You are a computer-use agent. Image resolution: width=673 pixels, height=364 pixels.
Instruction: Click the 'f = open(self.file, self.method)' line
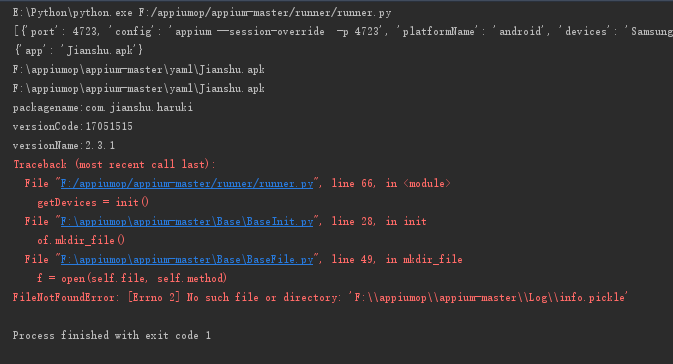point(132,279)
